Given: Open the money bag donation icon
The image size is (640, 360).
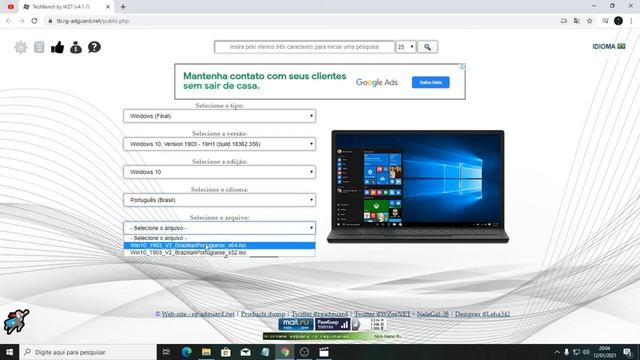Looking at the screenshot, I should 76,47.
